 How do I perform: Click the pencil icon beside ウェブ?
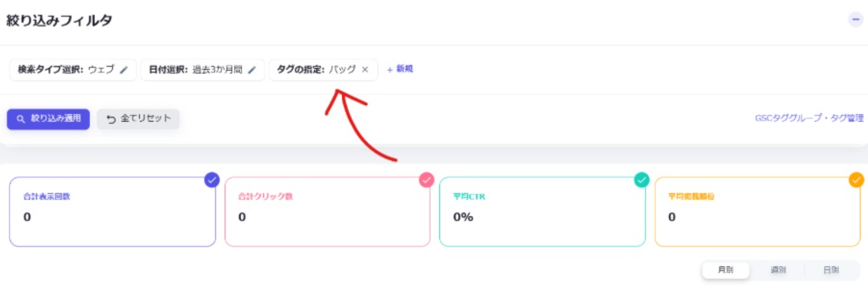tap(124, 70)
